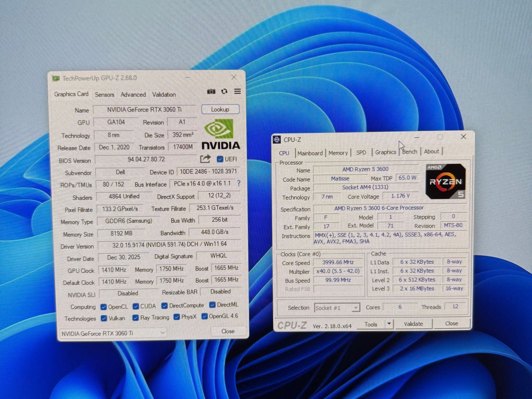
Task: Open the Graphics tab in CPU-Z
Action: click(x=385, y=152)
